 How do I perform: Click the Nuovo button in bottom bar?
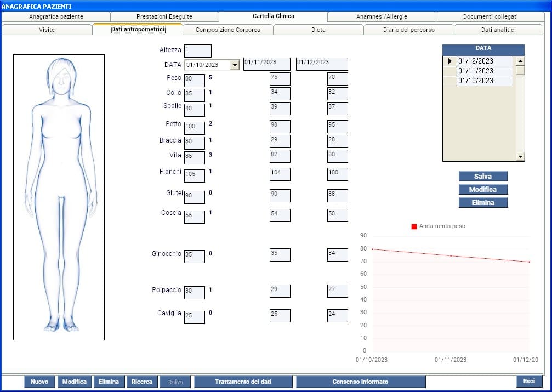[x=39, y=382]
